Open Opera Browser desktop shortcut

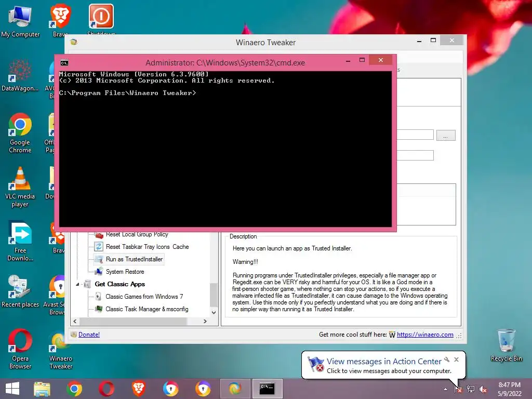(20, 349)
